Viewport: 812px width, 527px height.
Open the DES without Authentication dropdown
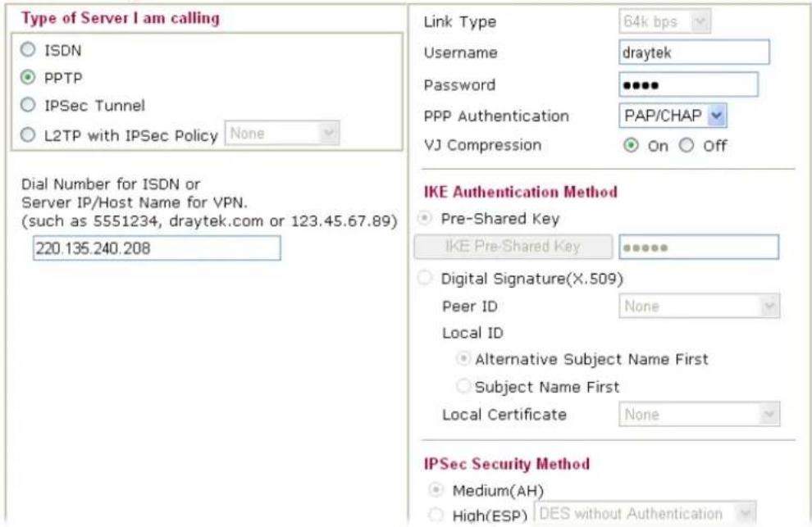(645, 514)
